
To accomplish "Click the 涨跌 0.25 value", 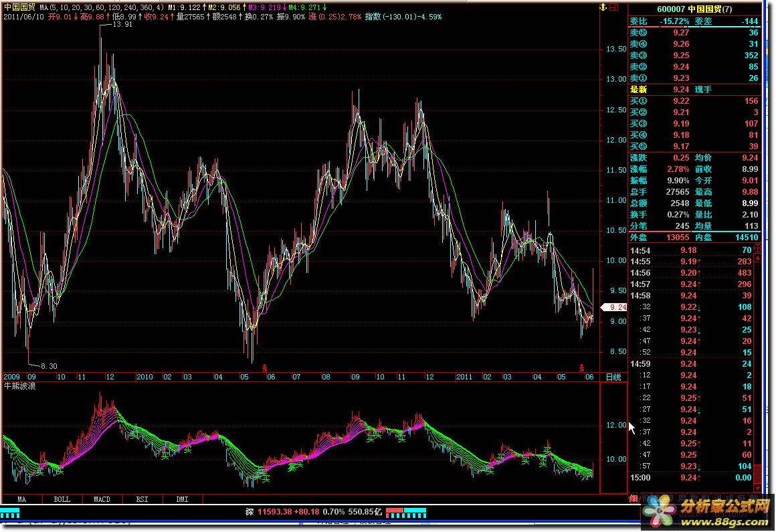I will 681,158.
